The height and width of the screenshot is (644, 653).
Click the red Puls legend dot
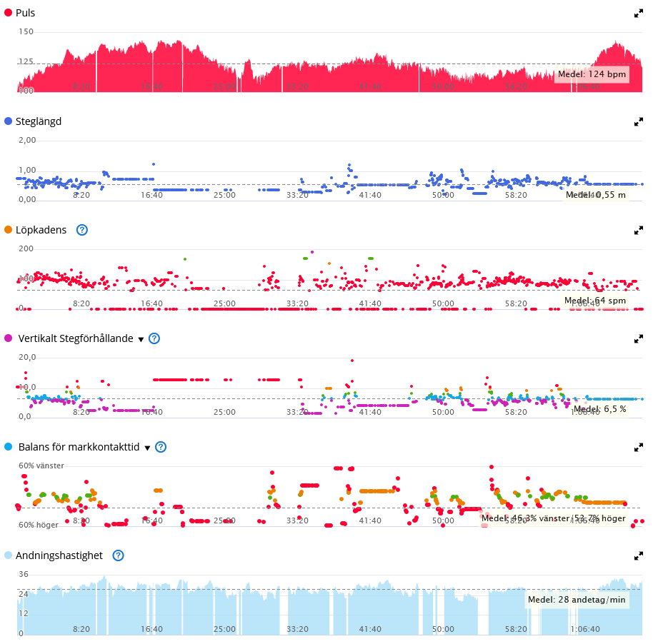[8, 12]
